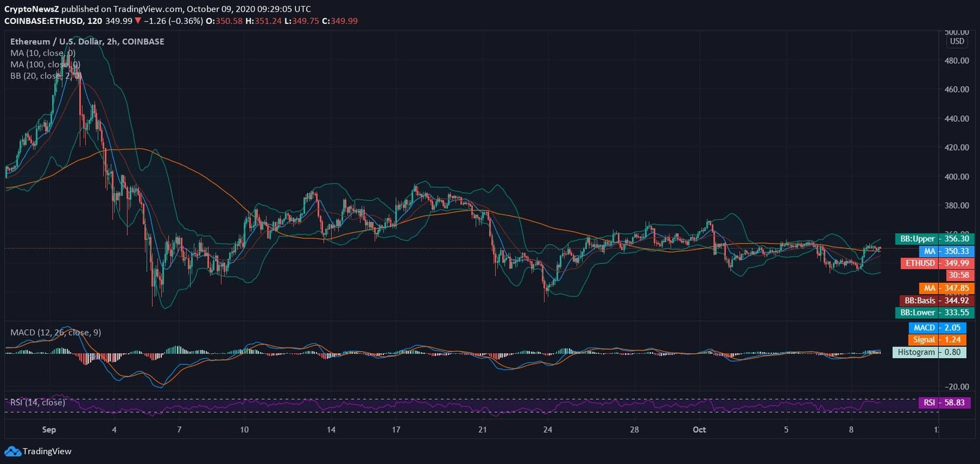Click the RSI 58.83 value tag
Viewport: 980px width, 464px height.
(x=945, y=403)
